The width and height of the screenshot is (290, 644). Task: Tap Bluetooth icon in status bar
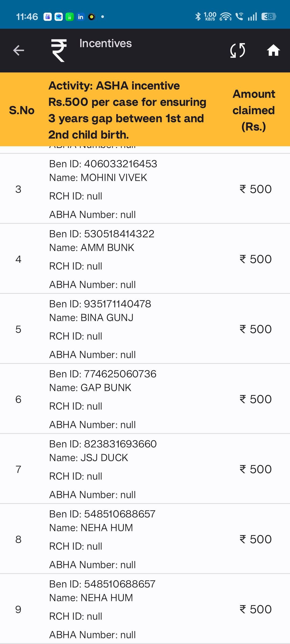coord(198,17)
